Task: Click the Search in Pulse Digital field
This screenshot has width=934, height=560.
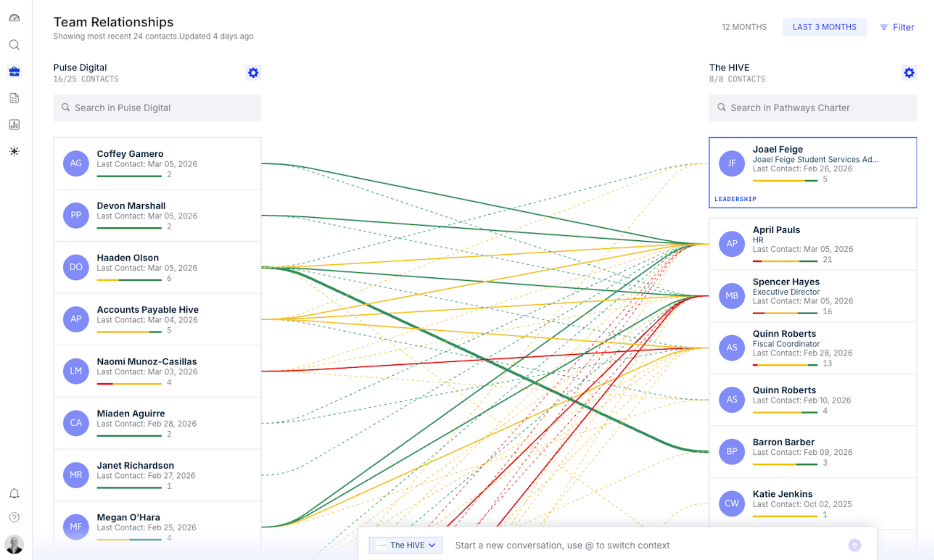Action: point(157,108)
